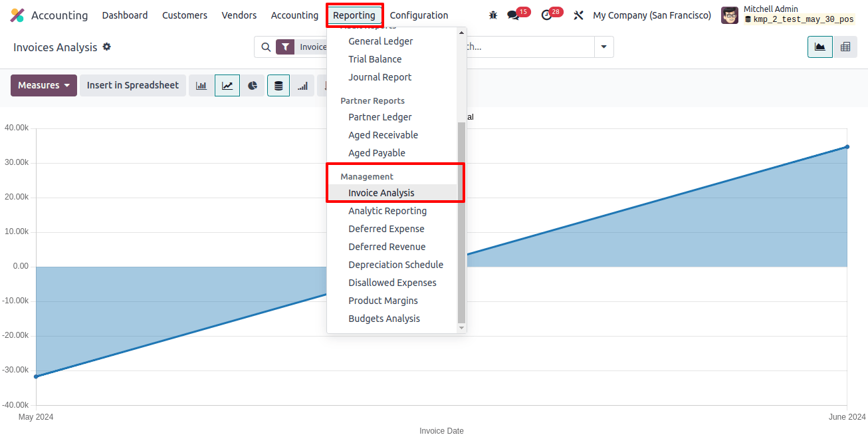Click the search magnifier icon
Screen dimensions: 868x439
pyautogui.click(x=265, y=47)
